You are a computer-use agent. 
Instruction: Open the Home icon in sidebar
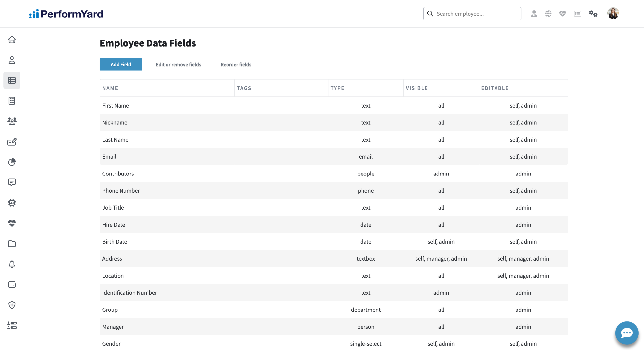coord(12,40)
